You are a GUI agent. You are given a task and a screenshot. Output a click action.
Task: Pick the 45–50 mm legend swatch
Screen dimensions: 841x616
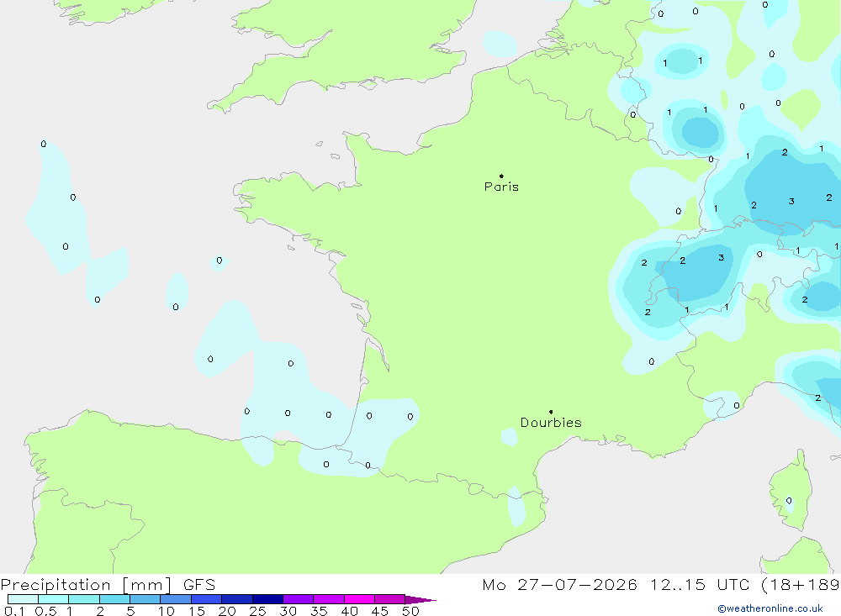click(390, 599)
